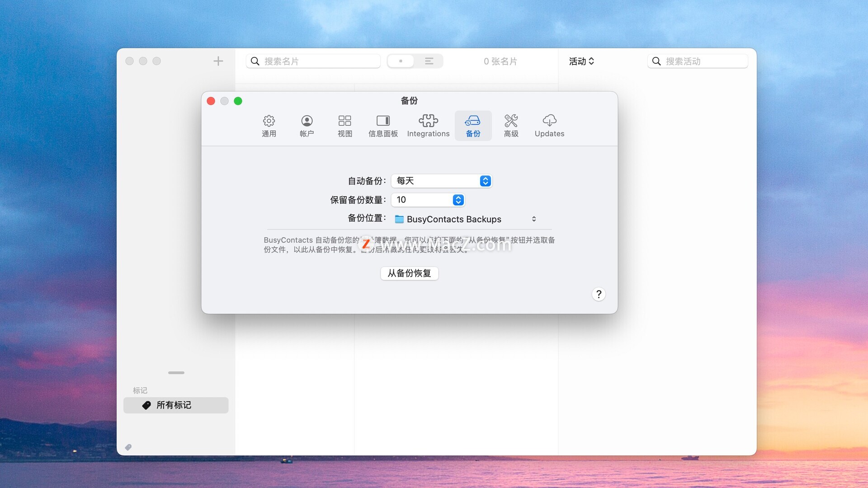868x488 pixels.
Task: Switch to list view toggle segment
Action: click(x=429, y=61)
